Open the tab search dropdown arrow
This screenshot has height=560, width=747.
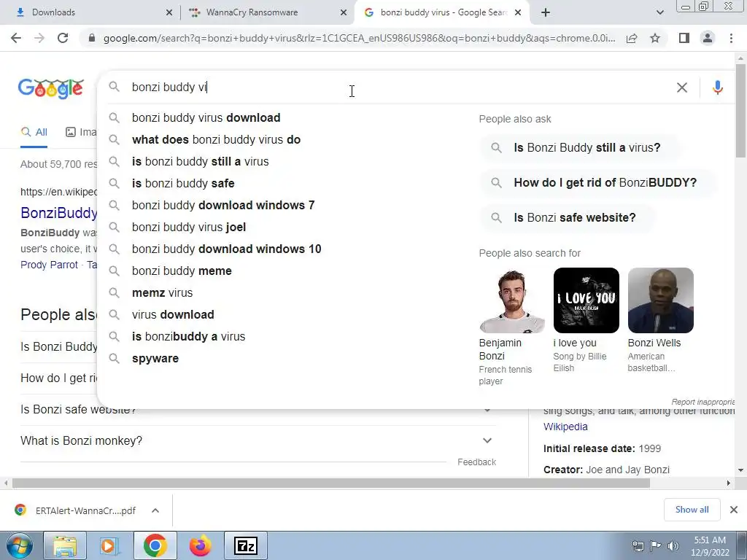pyautogui.click(x=659, y=12)
